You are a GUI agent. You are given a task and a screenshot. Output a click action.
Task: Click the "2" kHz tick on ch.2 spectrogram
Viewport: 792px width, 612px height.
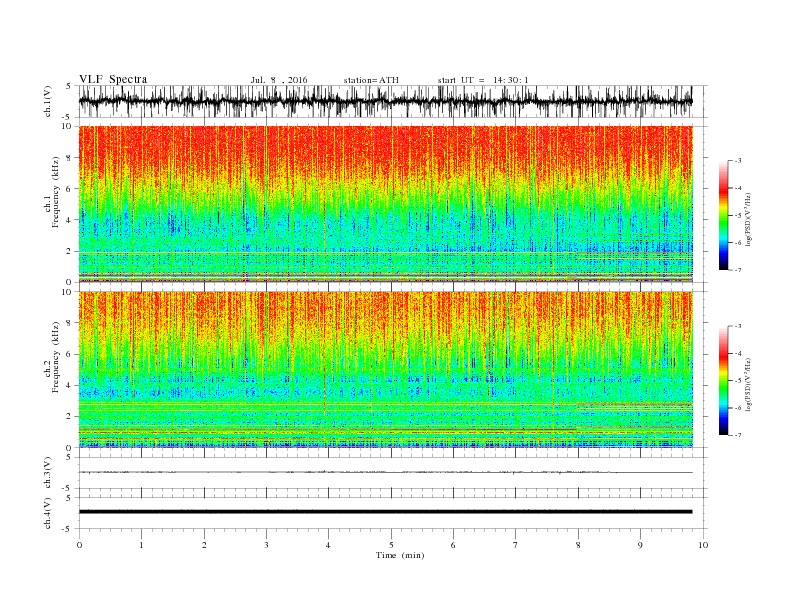(70, 417)
